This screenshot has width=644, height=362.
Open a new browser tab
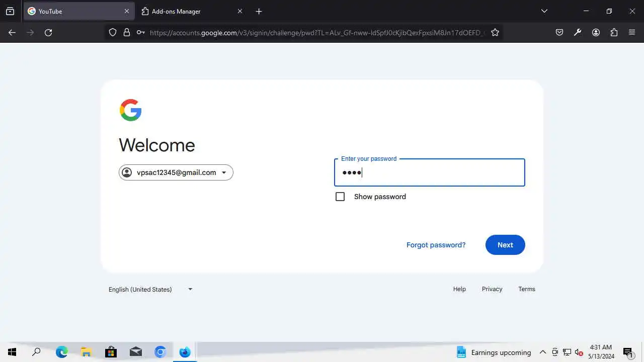(259, 11)
